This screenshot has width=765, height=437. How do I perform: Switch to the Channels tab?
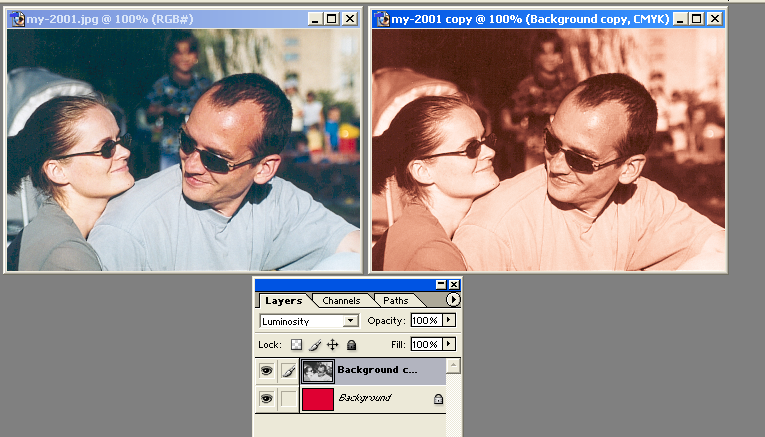point(341,301)
